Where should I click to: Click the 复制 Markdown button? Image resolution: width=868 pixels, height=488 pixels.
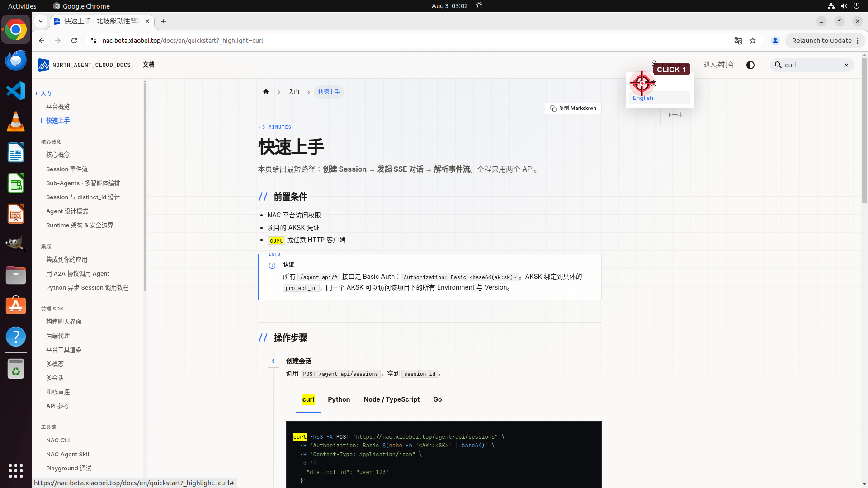click(573, 108)
